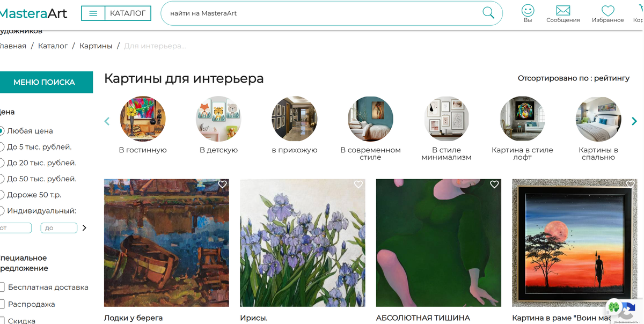Tick the Распродажа checkbox
This screenshot has width=644, height=324.
tap(2, 304)
